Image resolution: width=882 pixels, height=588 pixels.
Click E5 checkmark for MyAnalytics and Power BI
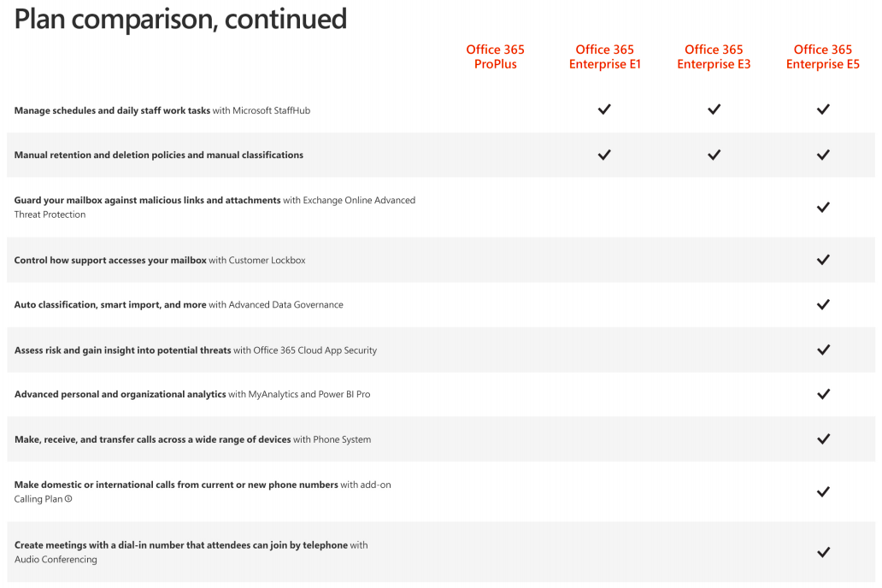pyautogui.click(x=823, y=394)
